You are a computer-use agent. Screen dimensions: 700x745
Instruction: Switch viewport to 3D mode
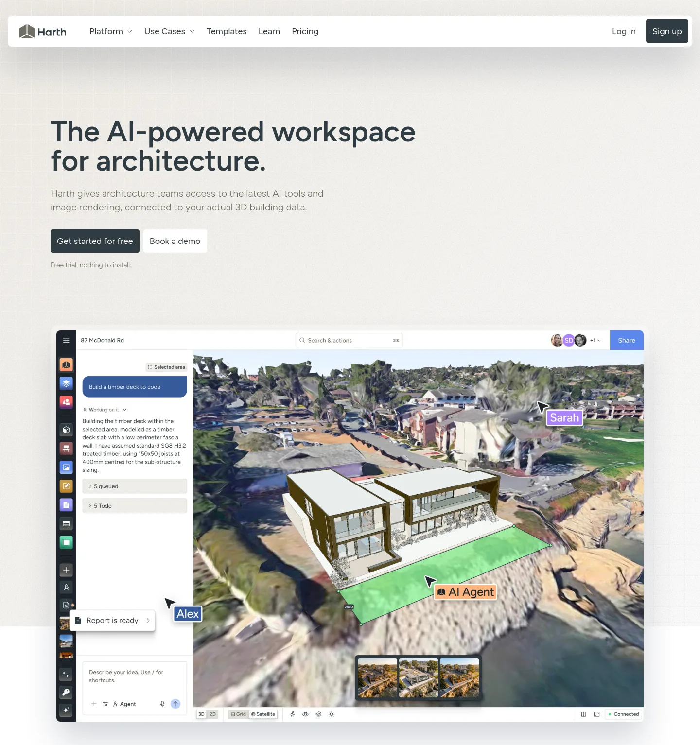click(x=201, y=714)
